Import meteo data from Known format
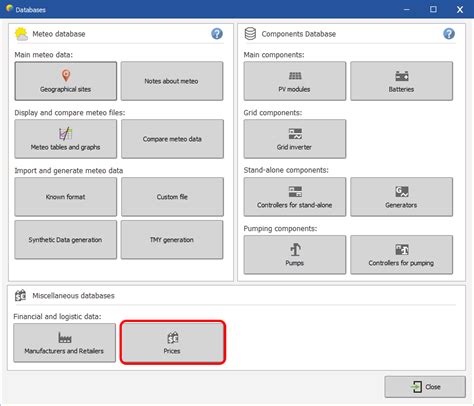 pyautogui.click(x=66, y=197)
